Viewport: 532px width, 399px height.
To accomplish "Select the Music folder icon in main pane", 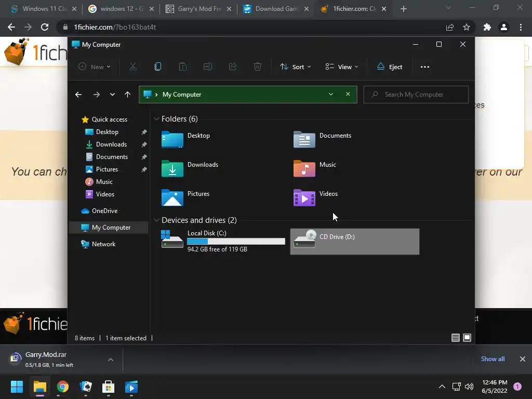I will (304, 169).
